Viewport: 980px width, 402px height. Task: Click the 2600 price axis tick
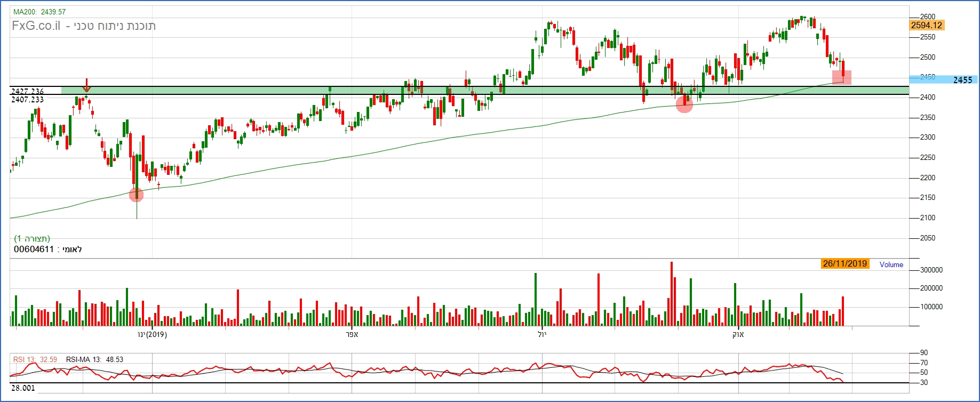click(928, 17)
